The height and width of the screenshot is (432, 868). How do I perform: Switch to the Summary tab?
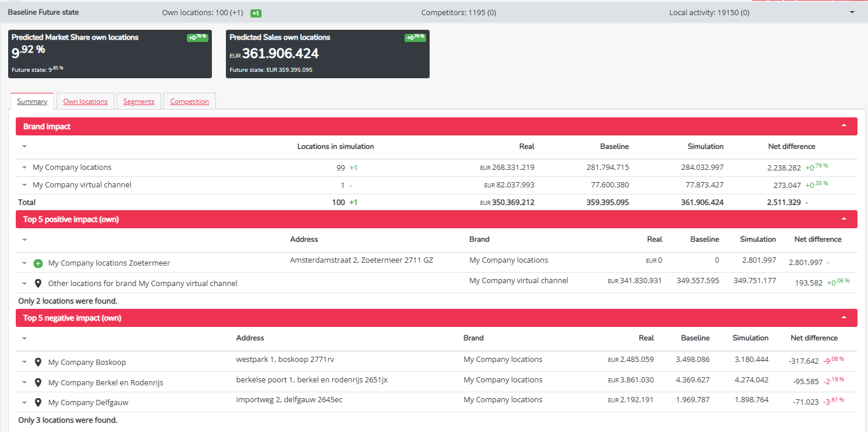click(32, 102)
